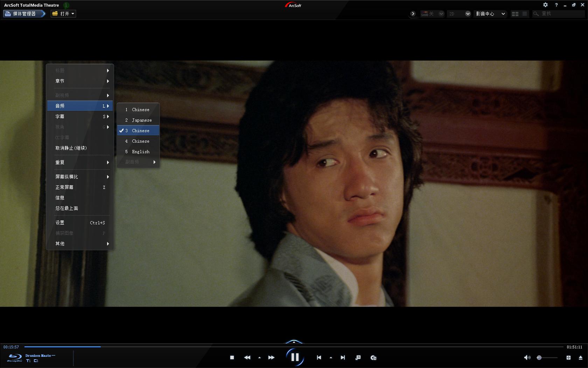Viewport: 588px width, 368px height.
Task: Switch to thumbnail grid view
Action: (x=515, y=14)
